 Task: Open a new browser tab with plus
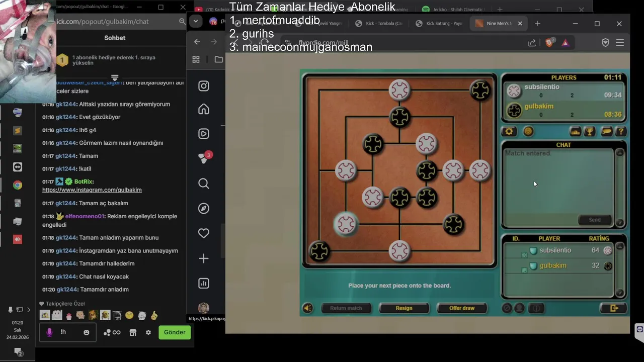pyautogui.click(x=537, y=24)
